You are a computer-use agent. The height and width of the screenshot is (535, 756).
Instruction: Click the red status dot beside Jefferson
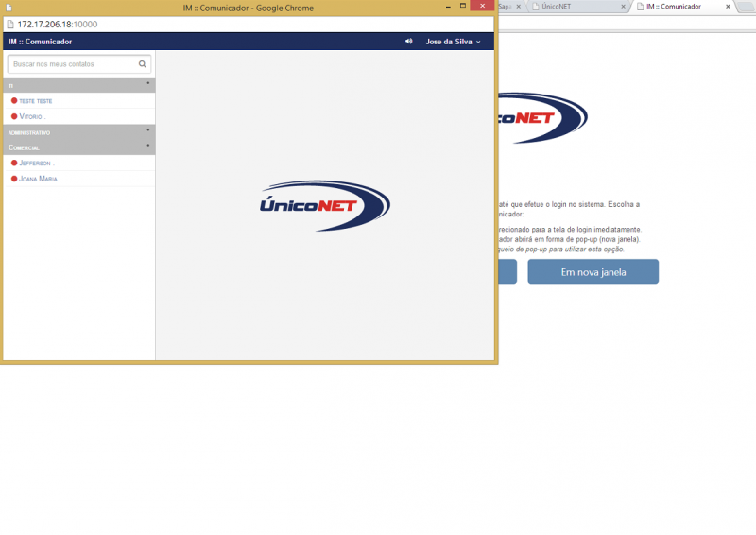[14, 164]
